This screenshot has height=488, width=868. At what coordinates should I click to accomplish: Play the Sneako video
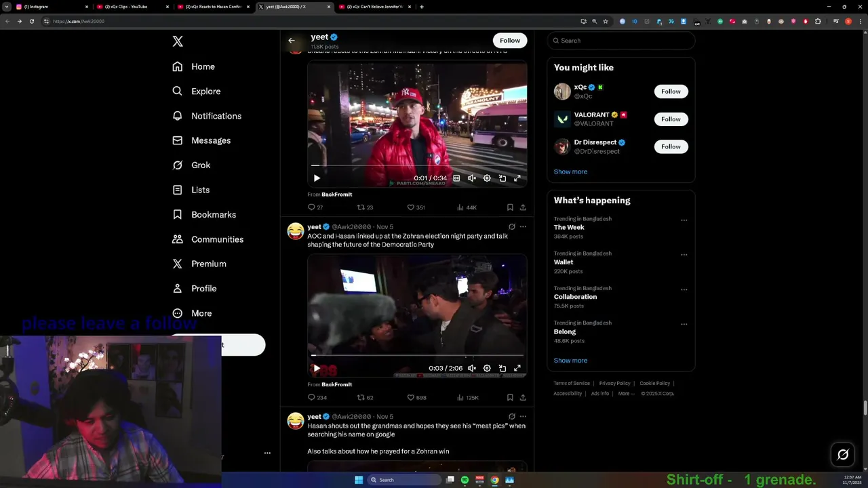pyautogui.click(x=317, y=178)
